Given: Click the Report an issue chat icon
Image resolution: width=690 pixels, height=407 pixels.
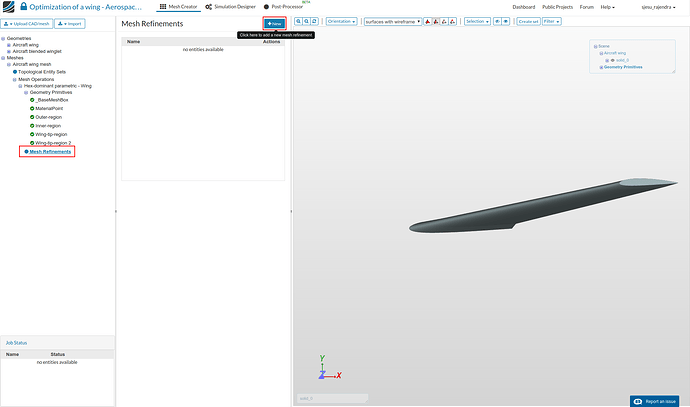Looking at the screenshot, I should [638, 401].
